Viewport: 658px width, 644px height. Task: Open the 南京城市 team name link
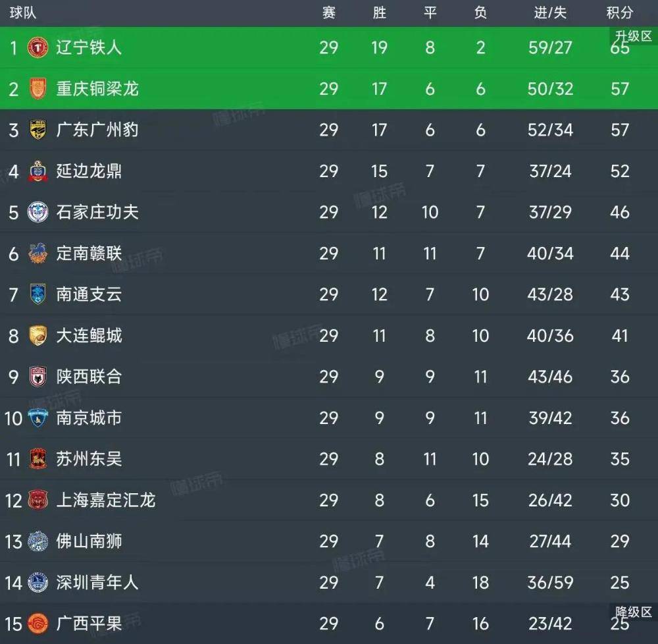[x=89, y=418]
